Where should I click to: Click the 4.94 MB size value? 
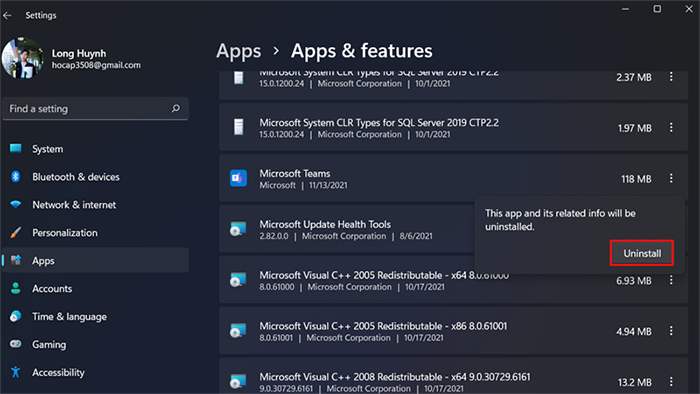pyautogui.click(x=634, y=332)
